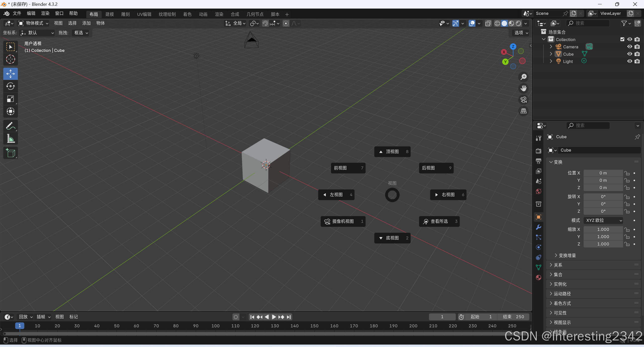
Task: Select the Add Cube tool
Action: [x=10, y=153]
